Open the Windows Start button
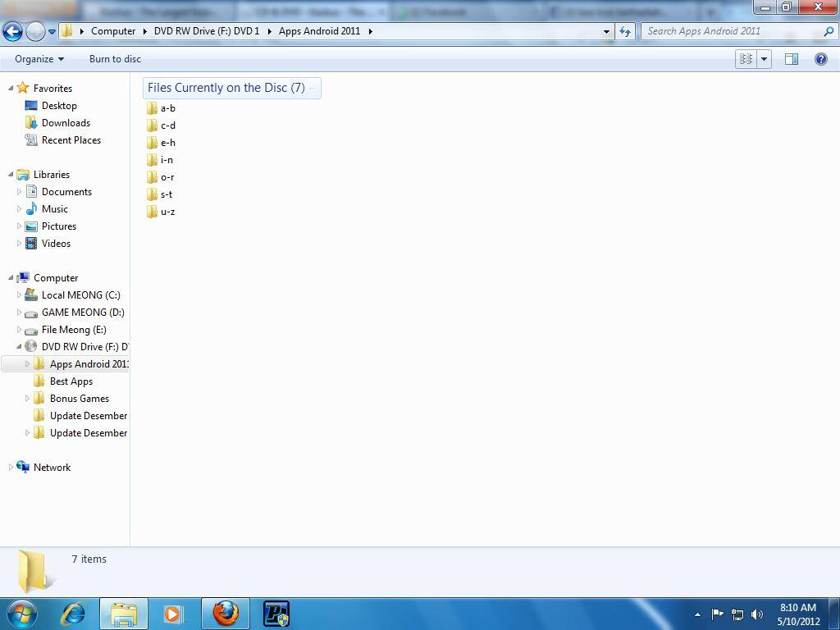The image size is (840, 630). [x=21, y=614]
